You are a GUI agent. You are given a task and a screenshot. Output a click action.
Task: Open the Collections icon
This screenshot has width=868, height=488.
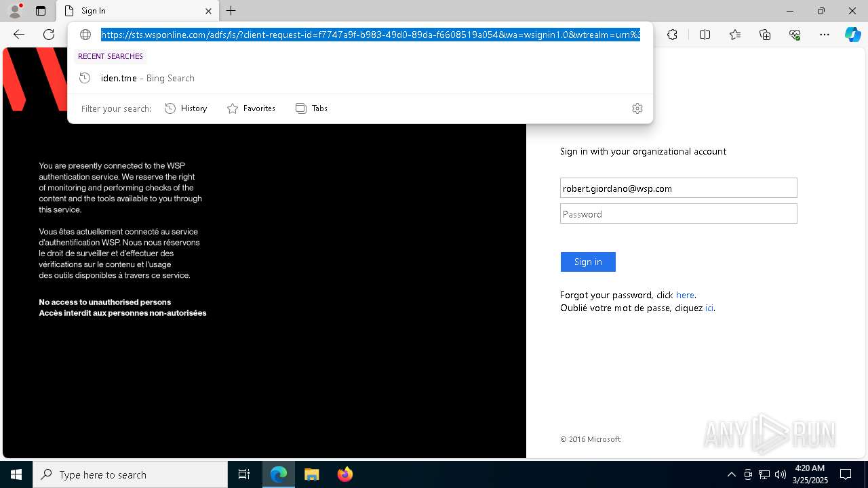765,35
